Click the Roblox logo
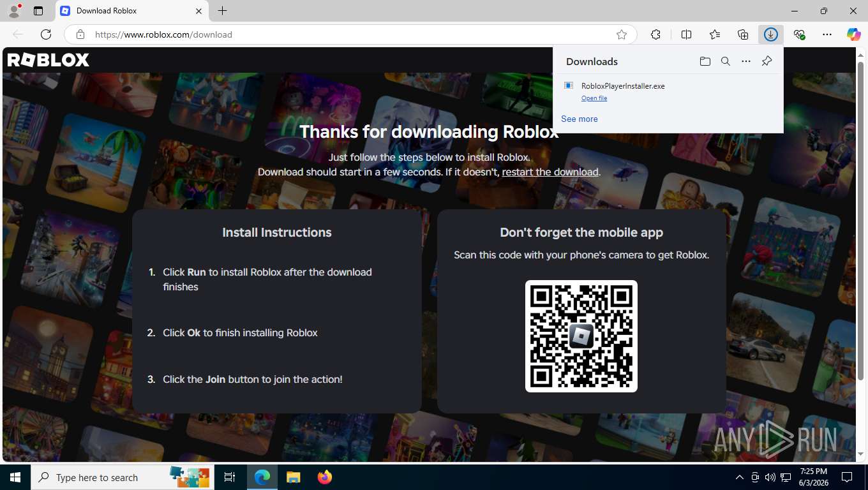The width and height of the screenshot is (868, 490). 48,60
